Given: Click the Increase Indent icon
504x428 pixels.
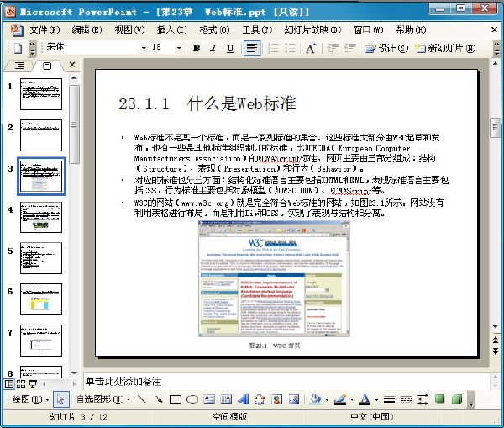Looking at the screenshot, I should click(x=349, y=48).
